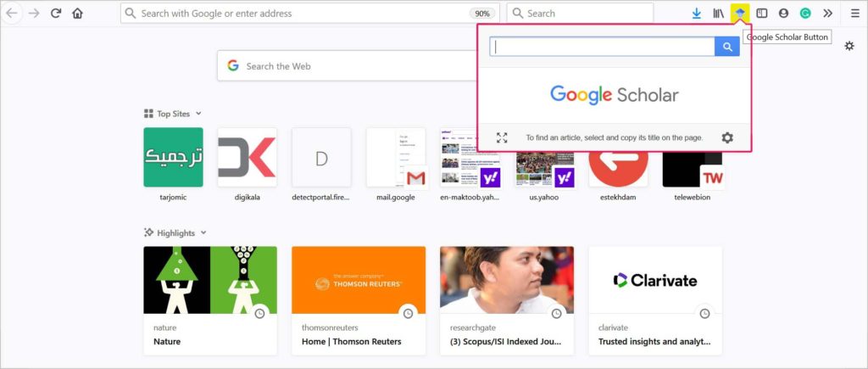This screenshot has height=369, width=868.
Task: Click the forward navigation arrow
Action: click(x=34, y=14)
